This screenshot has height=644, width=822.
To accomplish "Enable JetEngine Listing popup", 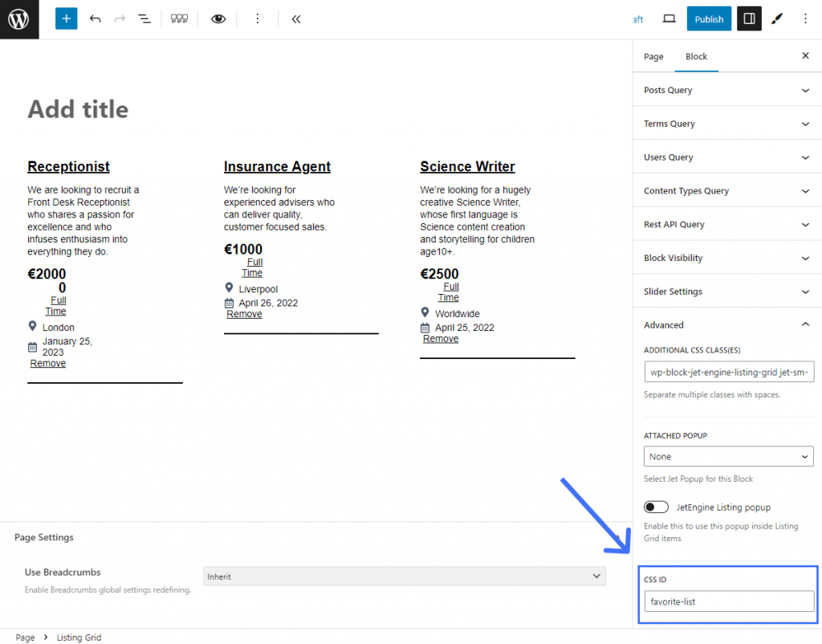I will click(x=656, y=507).
